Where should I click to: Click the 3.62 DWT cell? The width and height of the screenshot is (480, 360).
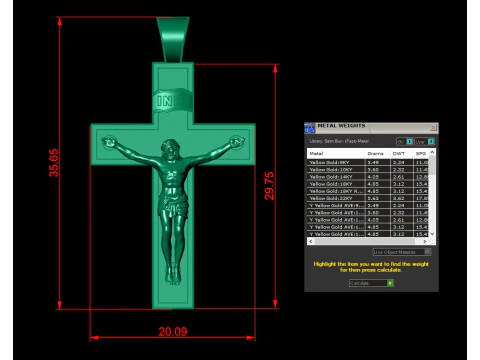402,198
